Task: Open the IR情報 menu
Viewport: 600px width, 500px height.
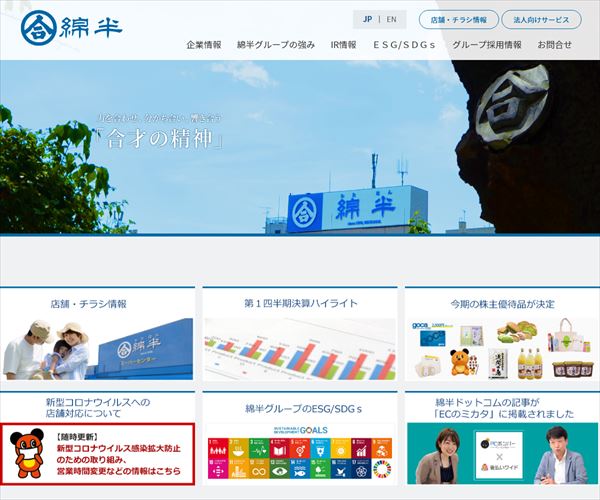Action: coord(343,45)
